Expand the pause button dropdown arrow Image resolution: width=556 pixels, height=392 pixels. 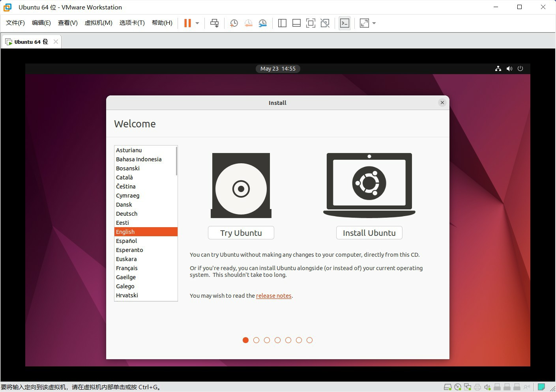pyautogui.click(x=197, y=23)
